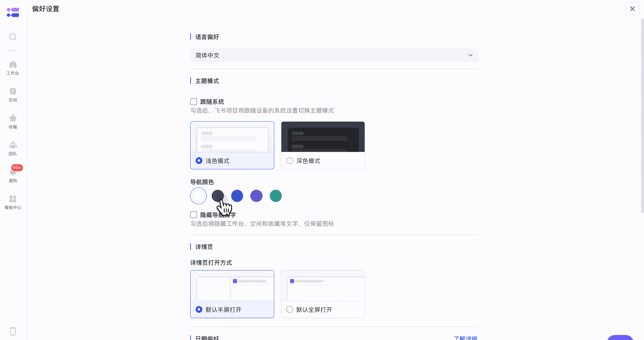Choose the dark gray navigation color swatch

point(218,196)
